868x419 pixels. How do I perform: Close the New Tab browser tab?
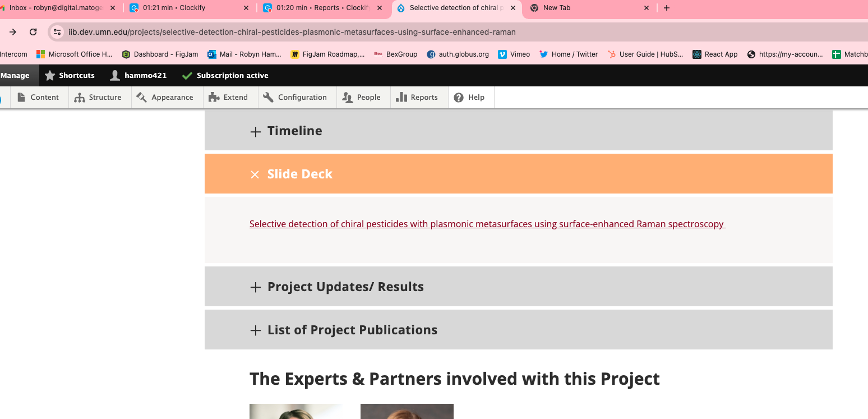(x=646, y=8)
